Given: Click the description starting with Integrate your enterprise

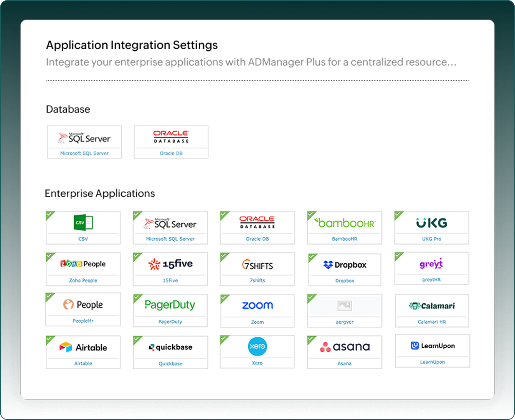Looking at the screenshot, I should (251, 62).
